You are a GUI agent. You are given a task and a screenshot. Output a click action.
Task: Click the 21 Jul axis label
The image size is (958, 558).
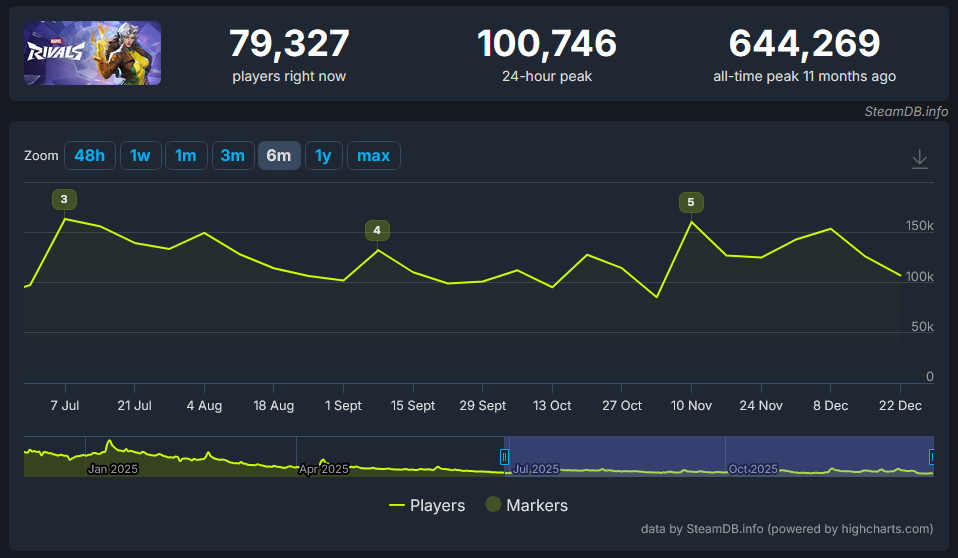(134, 406)
